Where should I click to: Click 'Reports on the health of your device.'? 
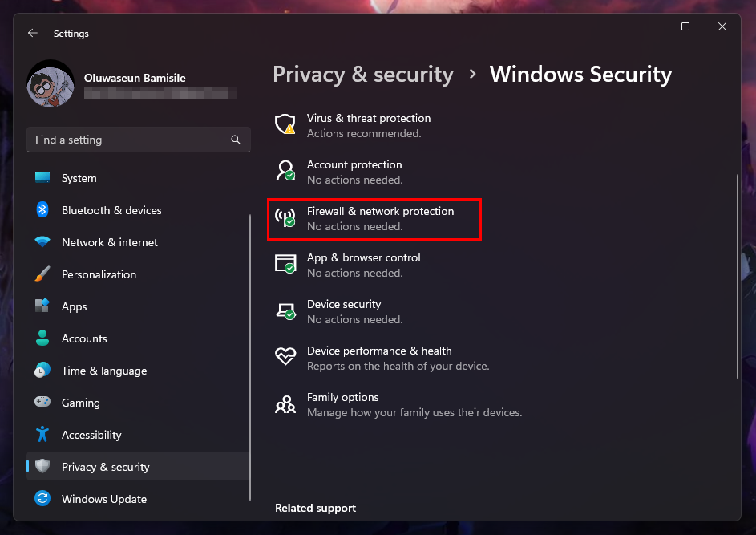(x=398, y=366)
